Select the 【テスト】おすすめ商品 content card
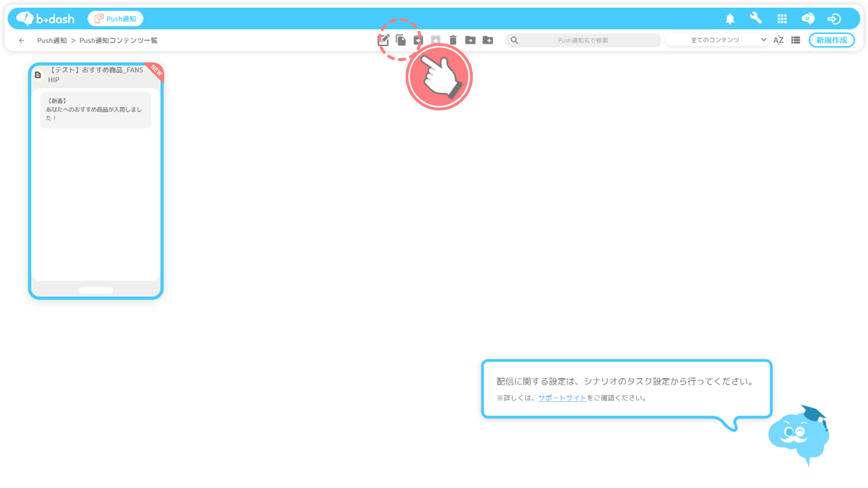 [x=95, y=179]
